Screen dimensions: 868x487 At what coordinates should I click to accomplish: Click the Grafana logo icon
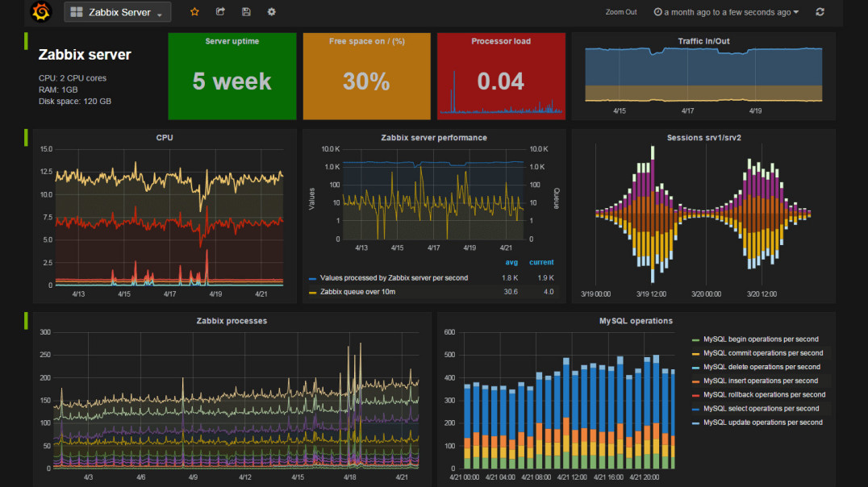point(41,11)
